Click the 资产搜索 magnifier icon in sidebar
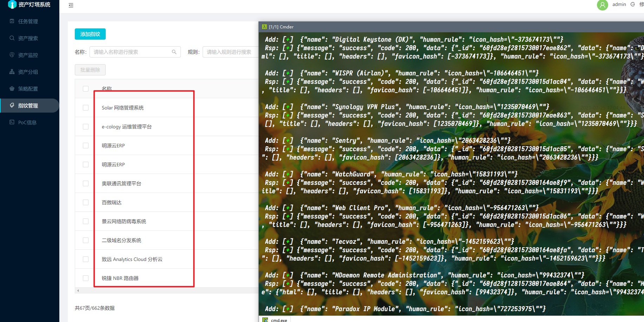 [x=12, y=38]
